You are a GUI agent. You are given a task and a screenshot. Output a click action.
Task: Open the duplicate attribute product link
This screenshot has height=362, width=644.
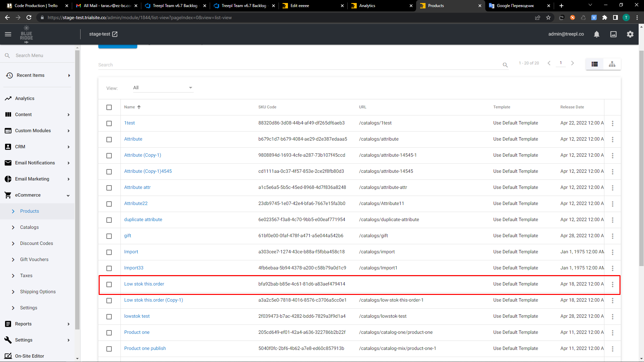tap(143, 219)
